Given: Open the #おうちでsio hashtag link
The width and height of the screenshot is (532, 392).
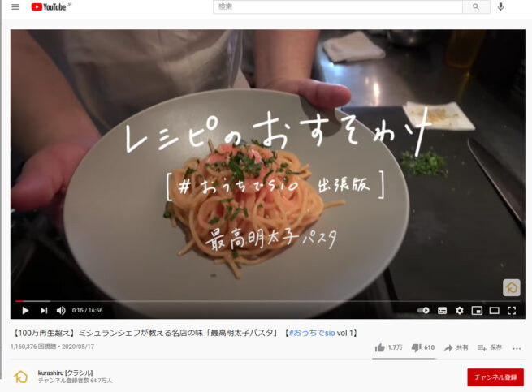Looking at the screenshot, I should tap(312, 333).
